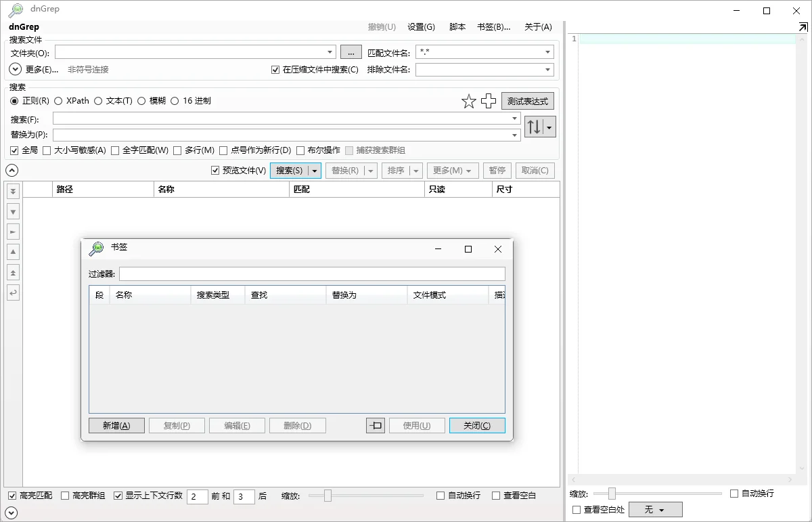
Task: Enable 自动换行 checkbox in preview panel
Action: tap(734, 494)
